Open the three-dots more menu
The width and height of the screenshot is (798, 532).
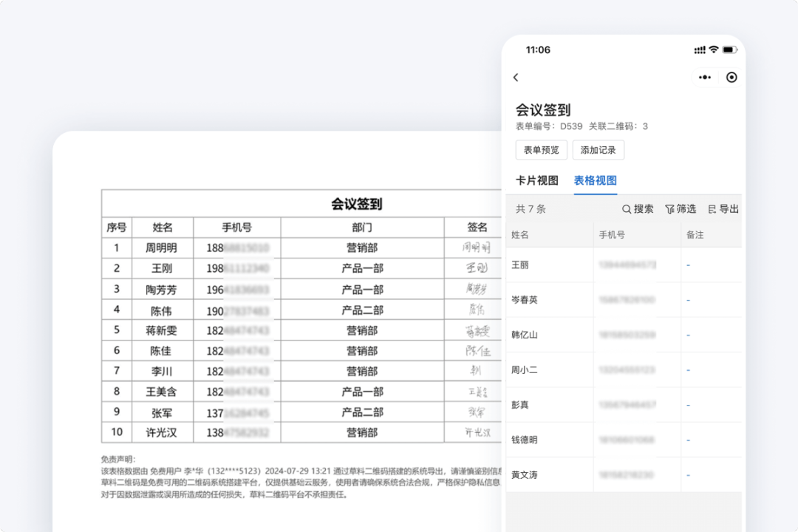(705, 78)
